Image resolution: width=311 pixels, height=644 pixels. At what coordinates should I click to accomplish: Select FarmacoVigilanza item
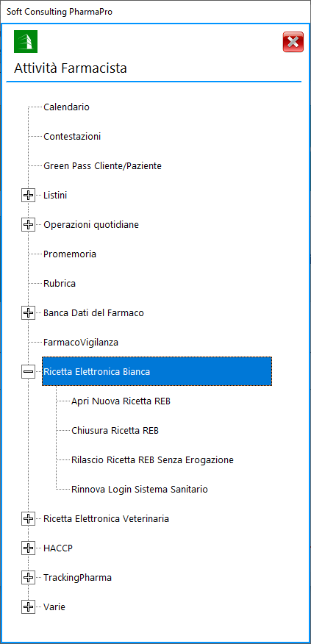(x=81, y=343)
